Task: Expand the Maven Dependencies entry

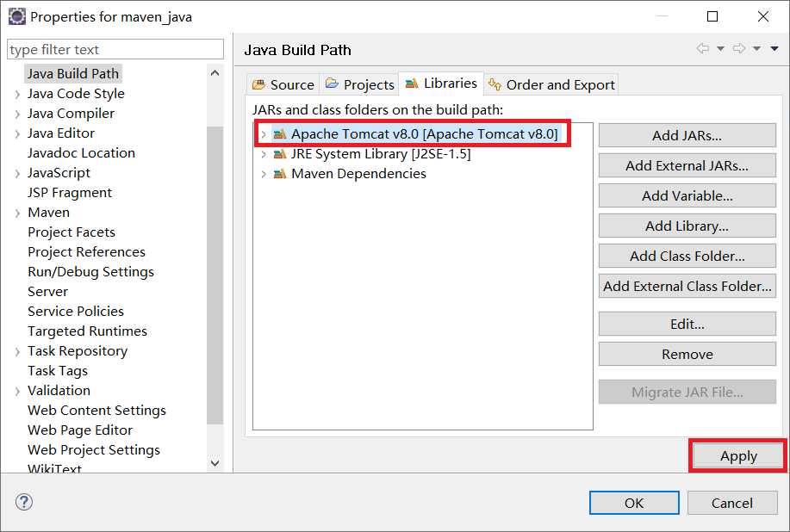Action: [263, 174]
